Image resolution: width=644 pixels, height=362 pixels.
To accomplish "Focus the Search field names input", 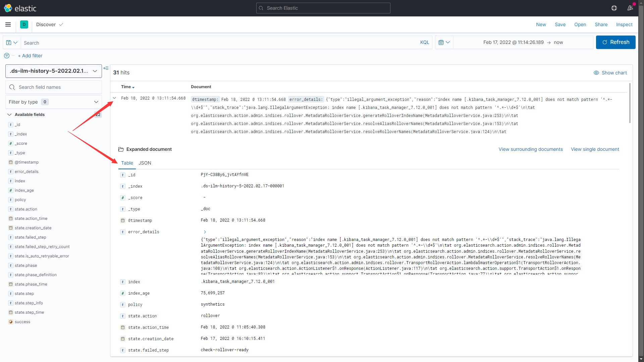I will tap(54, 87).
